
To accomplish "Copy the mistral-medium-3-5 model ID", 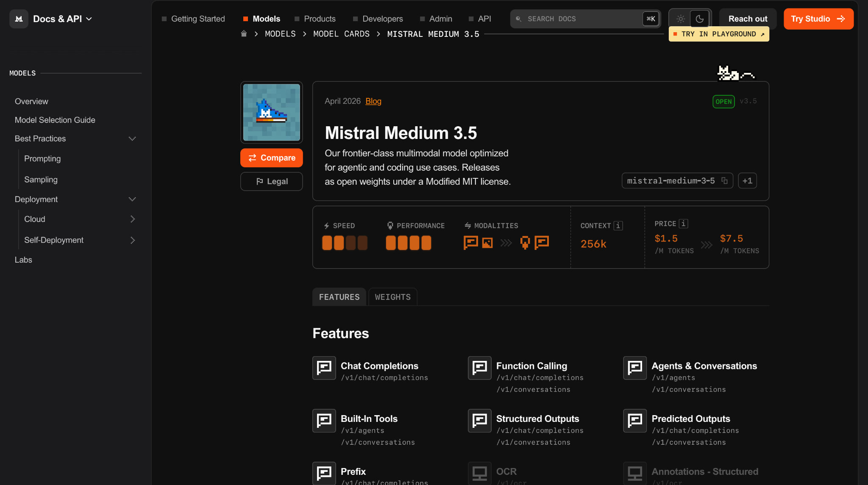I will 725,181.
